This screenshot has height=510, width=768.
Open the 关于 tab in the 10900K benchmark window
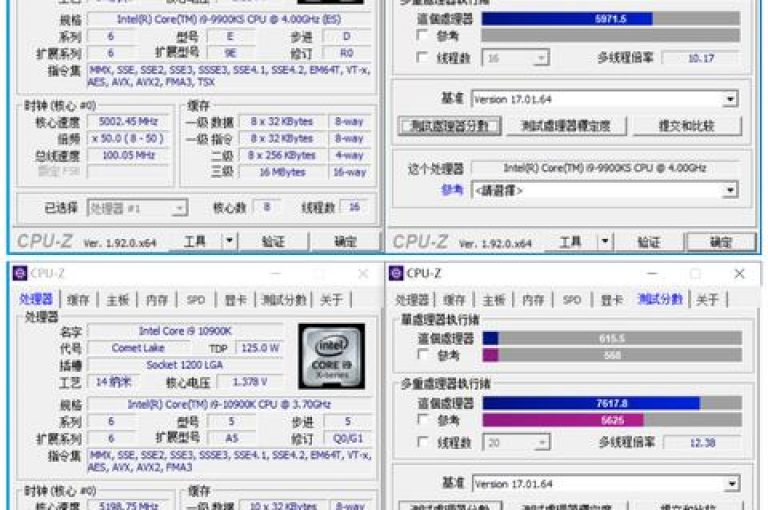click(x=707, y=299)
